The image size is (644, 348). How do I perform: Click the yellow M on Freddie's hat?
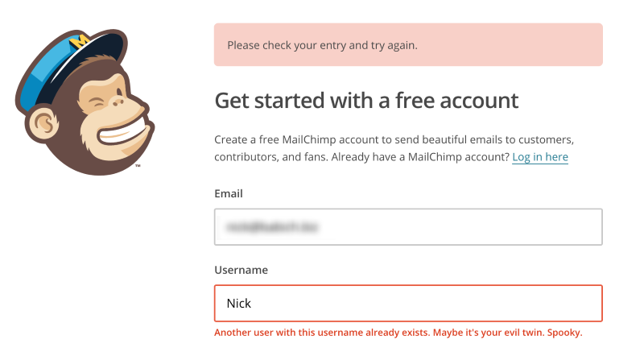[79, 40]
